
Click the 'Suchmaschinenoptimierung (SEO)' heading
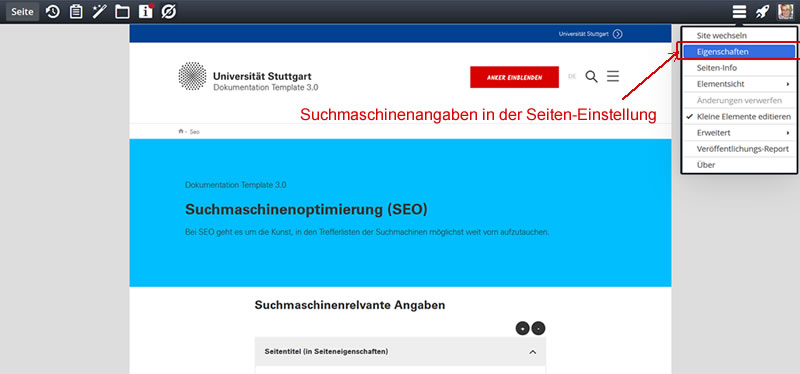(306, 210)
